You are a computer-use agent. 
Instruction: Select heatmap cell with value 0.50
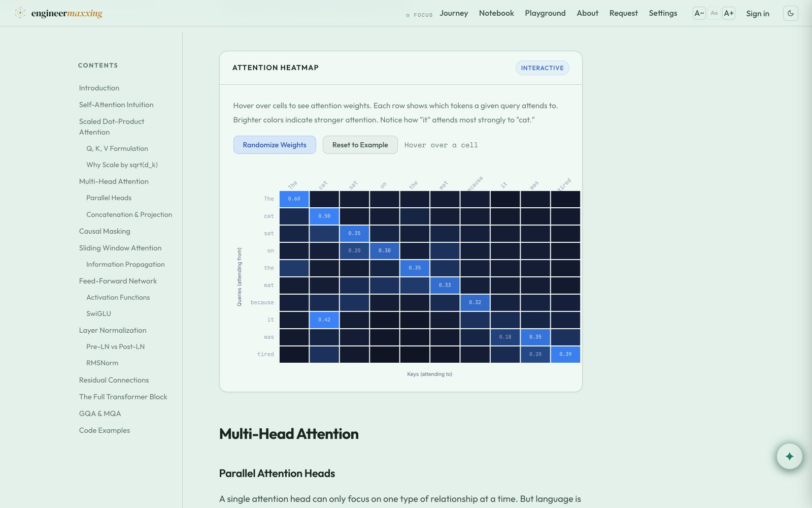[x=324, y=216]
